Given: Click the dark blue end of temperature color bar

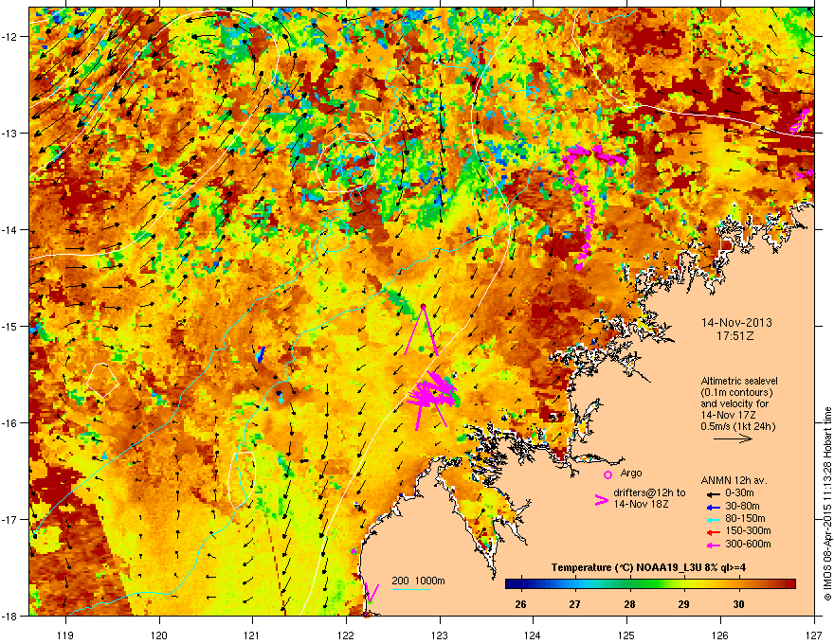Looking at the screenshot, I should [x=511, y=584].
